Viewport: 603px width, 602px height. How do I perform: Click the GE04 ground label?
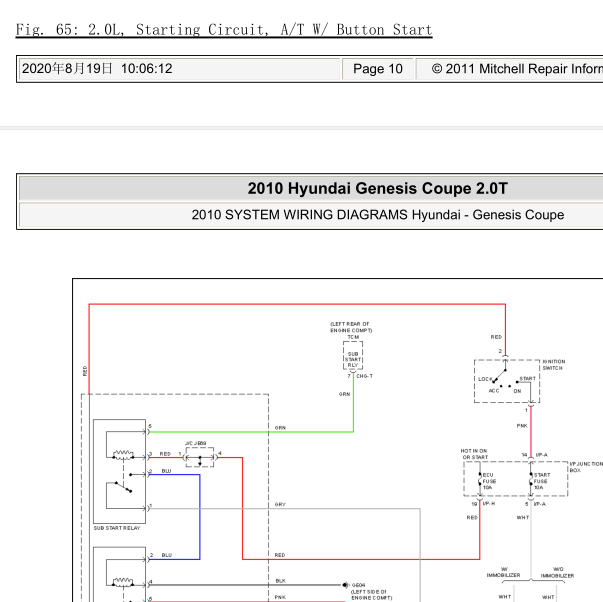coord(358,585)
